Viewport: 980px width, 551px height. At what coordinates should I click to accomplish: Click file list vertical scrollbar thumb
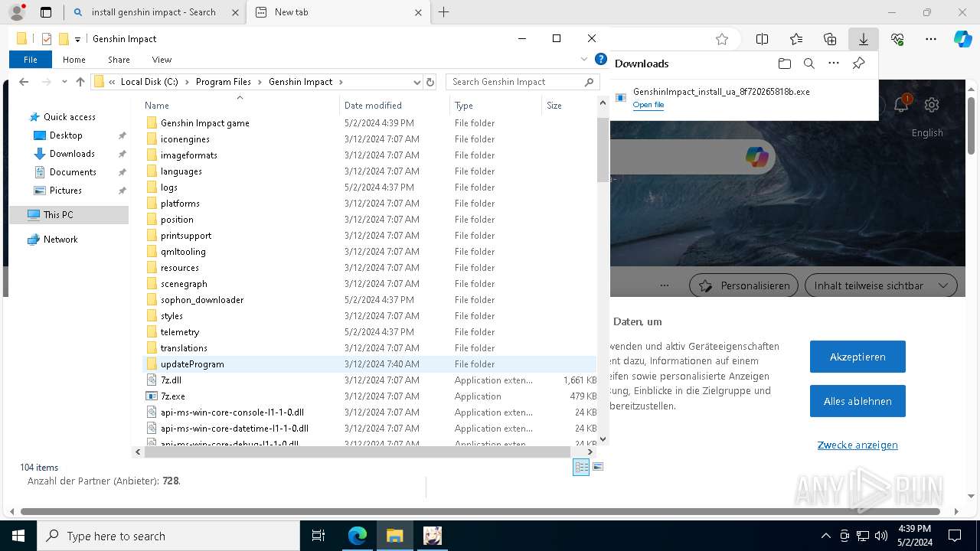603,150
